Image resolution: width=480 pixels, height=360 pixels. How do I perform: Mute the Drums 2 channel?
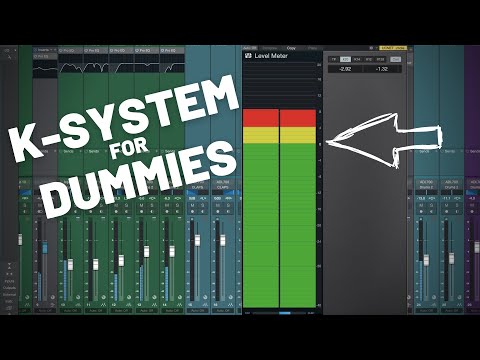coord(421,206)
